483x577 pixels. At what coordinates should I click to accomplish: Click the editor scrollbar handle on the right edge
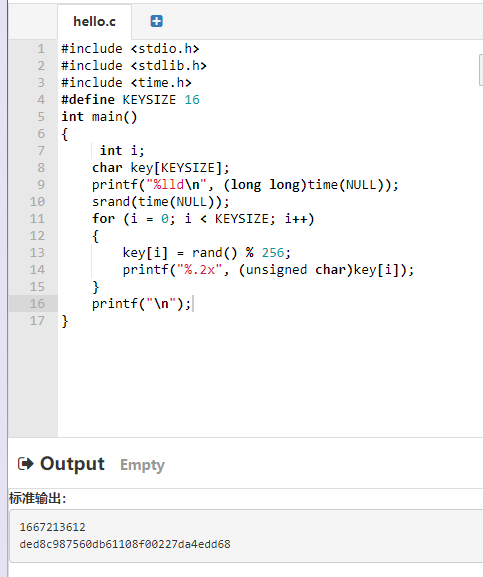point(481,70)
